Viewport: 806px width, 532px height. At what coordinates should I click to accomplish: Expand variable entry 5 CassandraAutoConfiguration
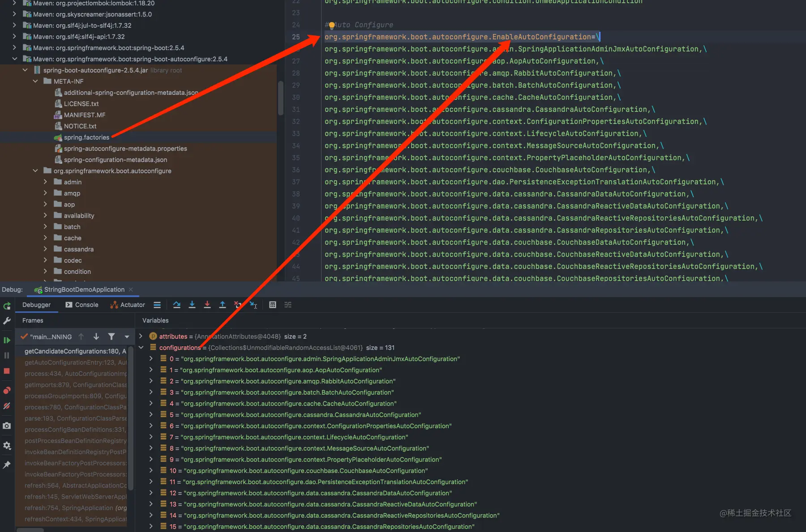pyautogui.click(x=151, y=414)
